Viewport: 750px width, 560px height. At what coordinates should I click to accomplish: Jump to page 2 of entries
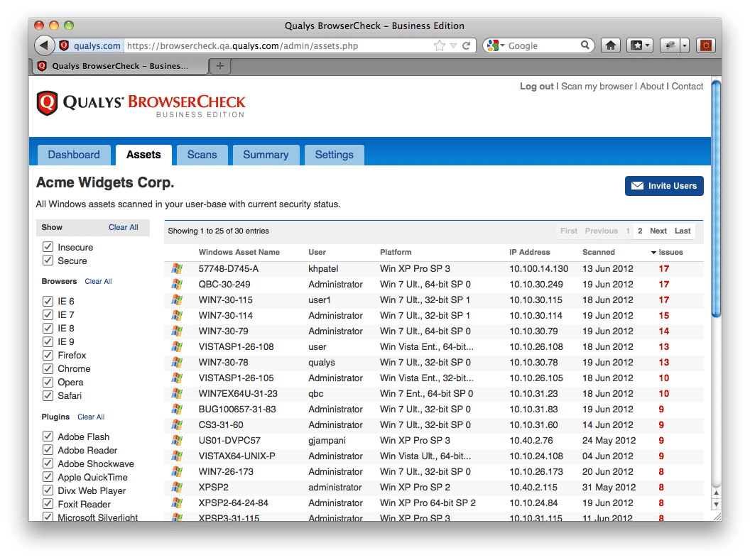[640, 231]
